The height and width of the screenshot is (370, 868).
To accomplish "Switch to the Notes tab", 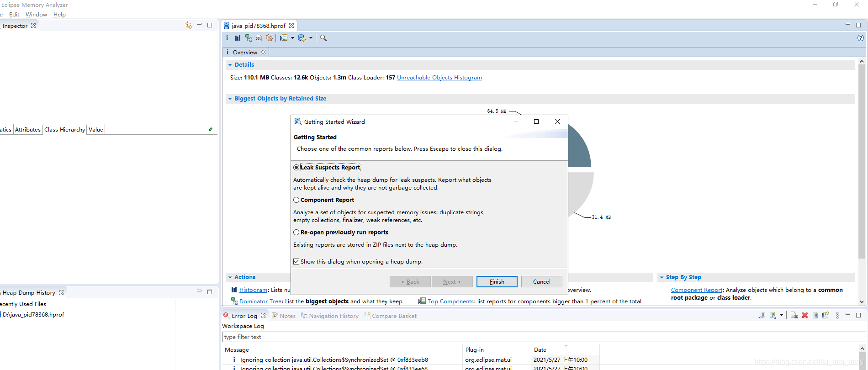I will pos(284,316).
